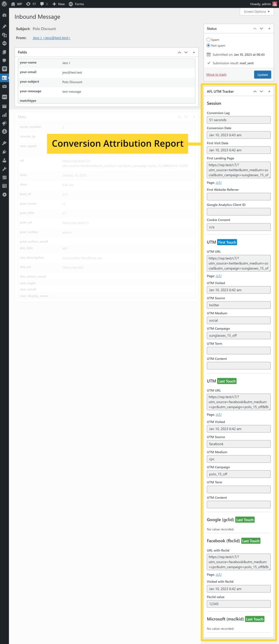Select the Spam radio option
Screen dimensions: 279x644
208,40
